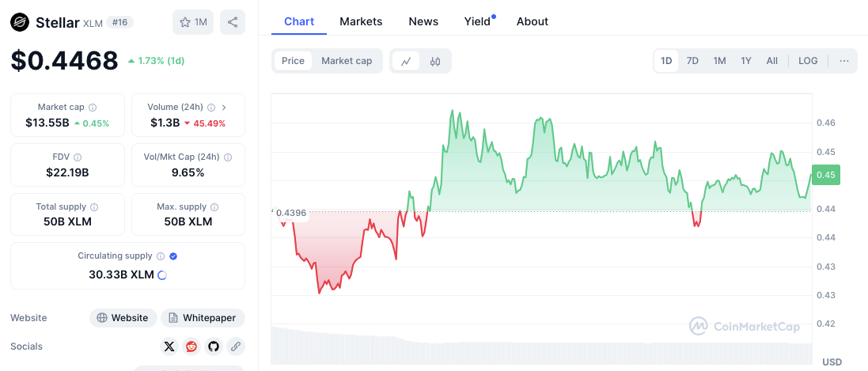Click the current price marker on chart axis
The height and width of the screenshot is (371, 868).
(x=825, y=175)
